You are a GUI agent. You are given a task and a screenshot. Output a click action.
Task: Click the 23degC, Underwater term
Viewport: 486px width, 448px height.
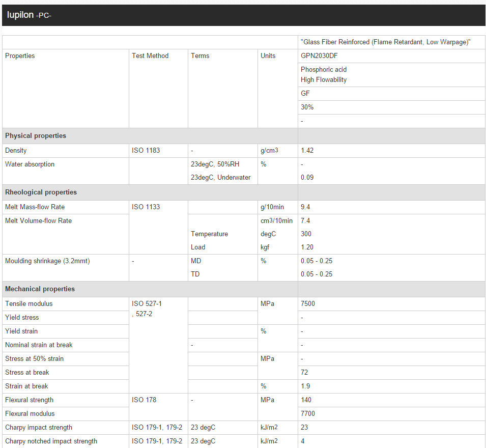[x=220, y=178]
